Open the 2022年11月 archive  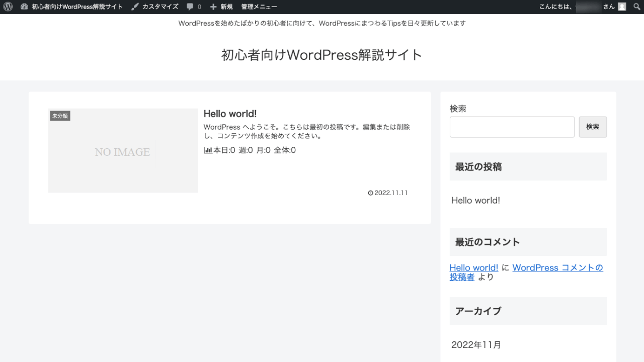click(476, 344)
